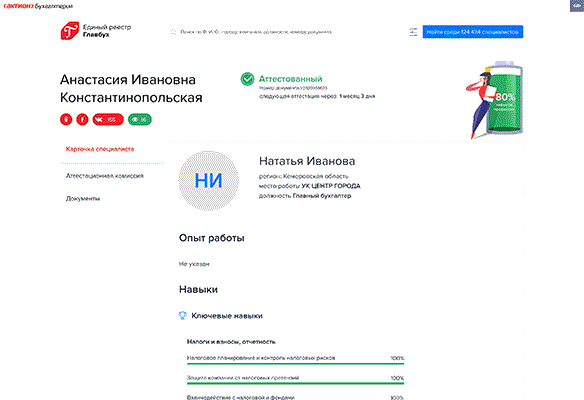Viewport: 584px width, 400px height.
Task: Focus the specialist search input field
Action: coord(256,32)
